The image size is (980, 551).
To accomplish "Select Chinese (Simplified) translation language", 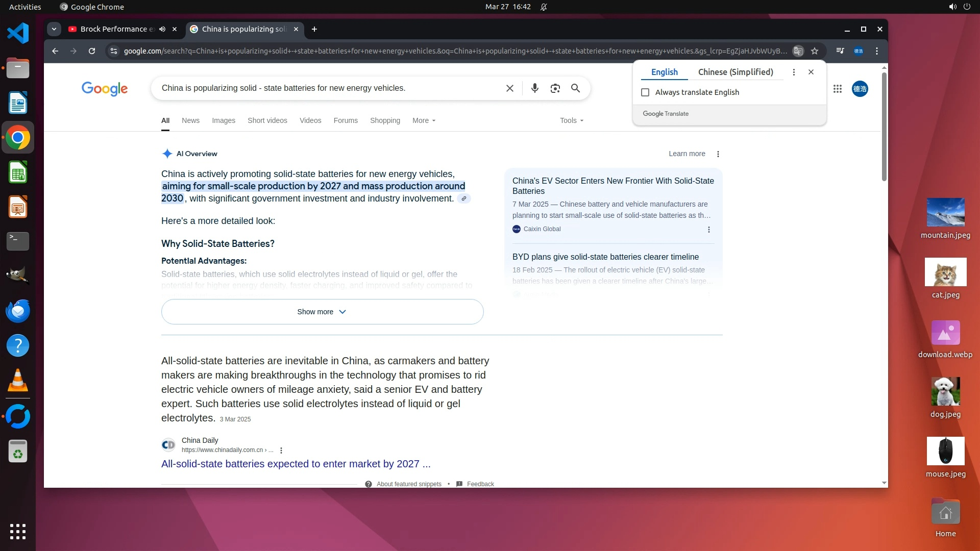I will (x=735, y=72).
